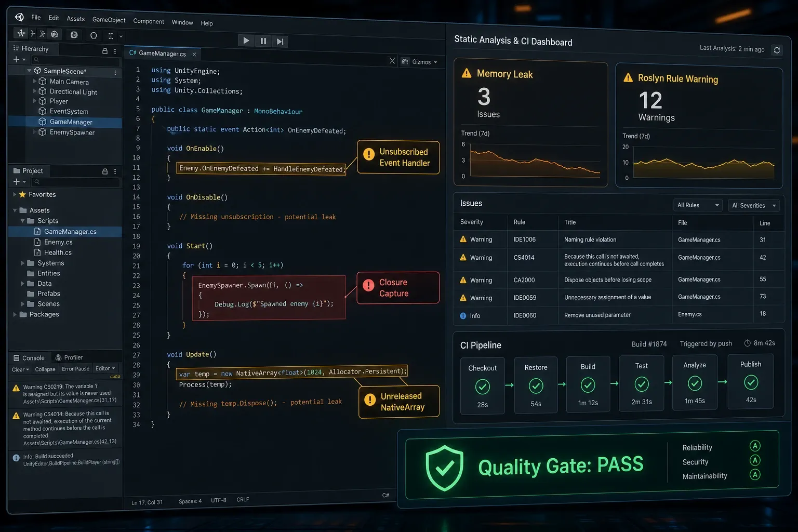
Task: Open the Gizmos dropdown
Action: coord(420,62)
